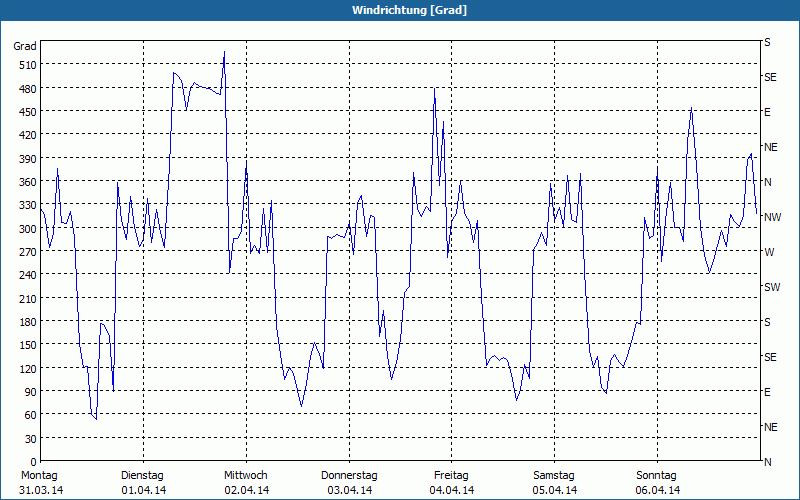Select the 90 tick label
Viewport: 800px width, 500px height.
pos(30,392)
